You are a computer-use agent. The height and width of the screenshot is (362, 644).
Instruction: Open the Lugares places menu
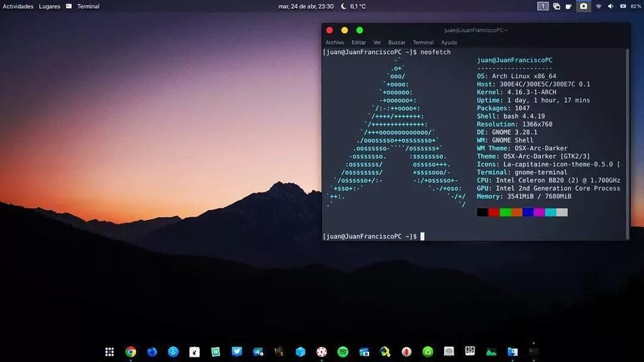[49, 6]
